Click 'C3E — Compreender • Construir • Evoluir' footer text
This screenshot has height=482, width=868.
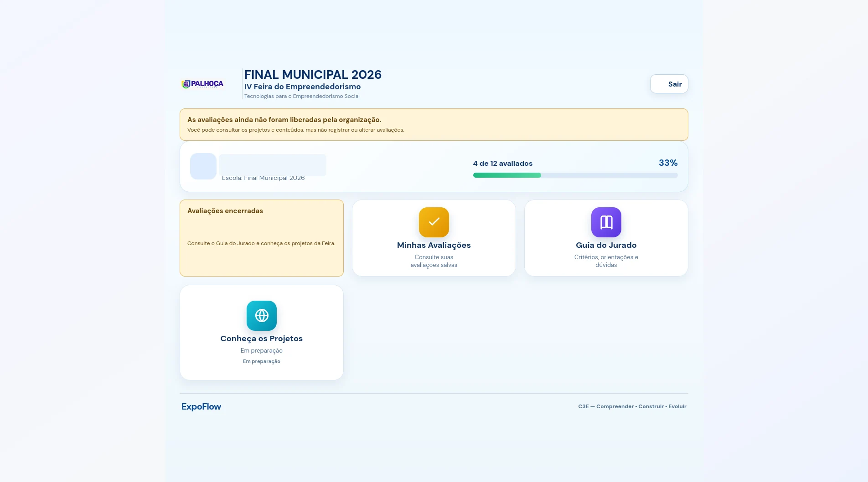click(x=632, y=406)
